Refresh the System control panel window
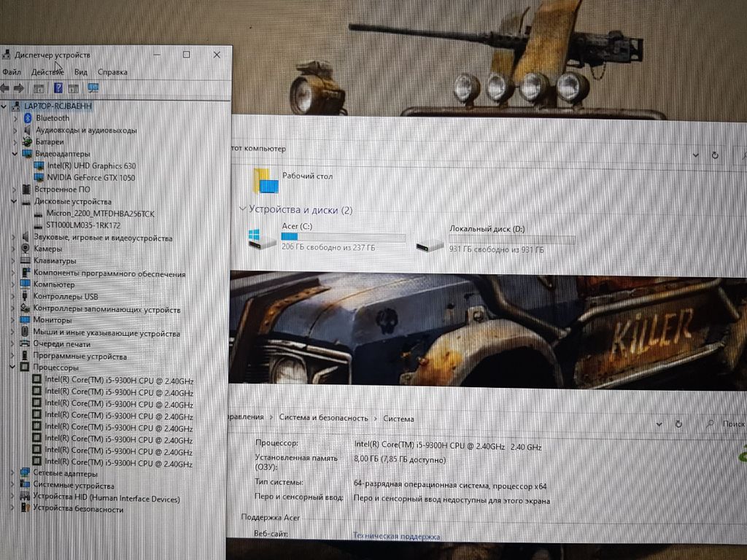Screen dimensions: 747x560 pyautogui.click(x=678, y=424)
